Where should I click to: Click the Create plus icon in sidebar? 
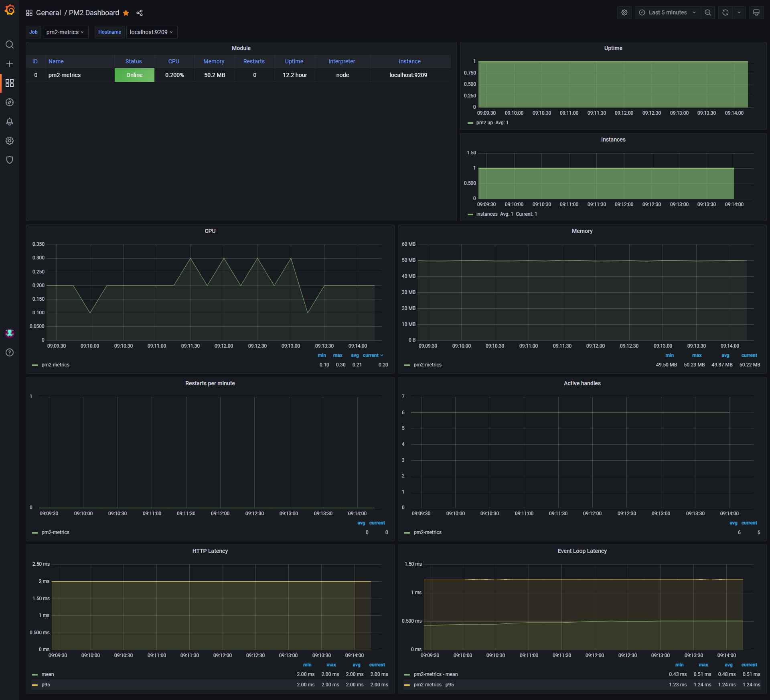[x=10, y=64]
